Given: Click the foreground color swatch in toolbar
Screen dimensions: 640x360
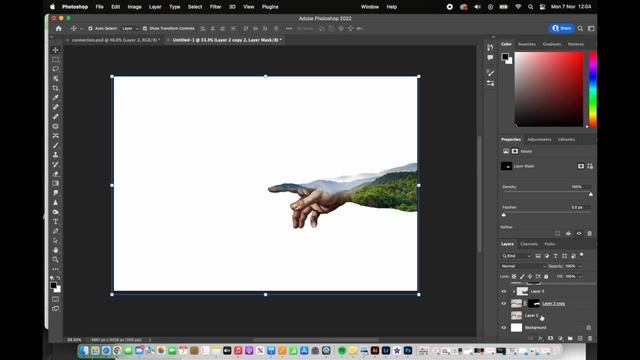Looking at the screenshot, I should [53, 285].
